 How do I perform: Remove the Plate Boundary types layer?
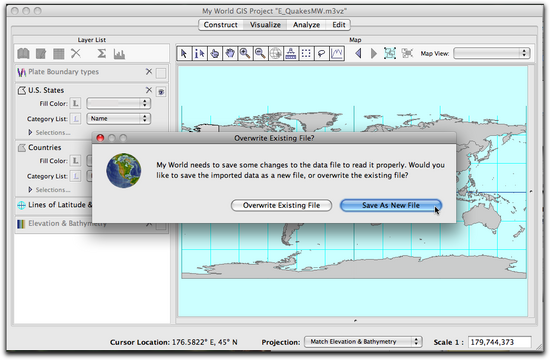pyautogui.click(x=149, y=72)
